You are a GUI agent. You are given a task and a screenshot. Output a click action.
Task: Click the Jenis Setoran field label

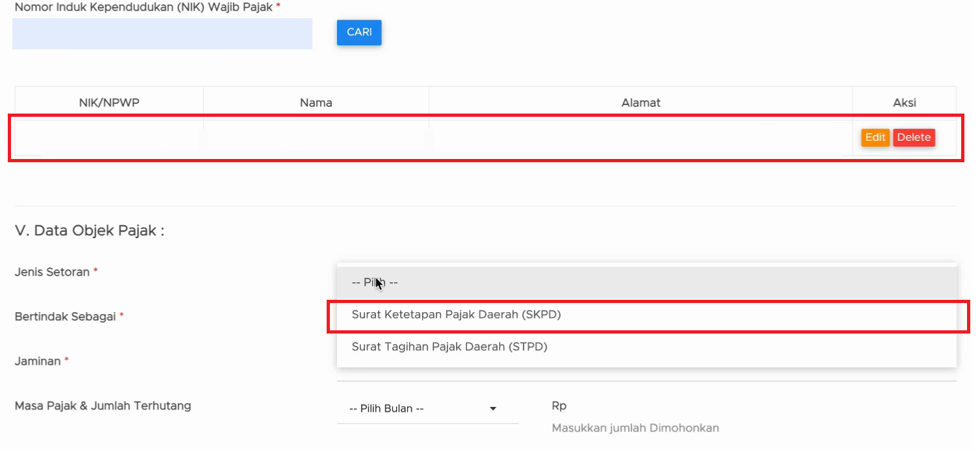52,273
